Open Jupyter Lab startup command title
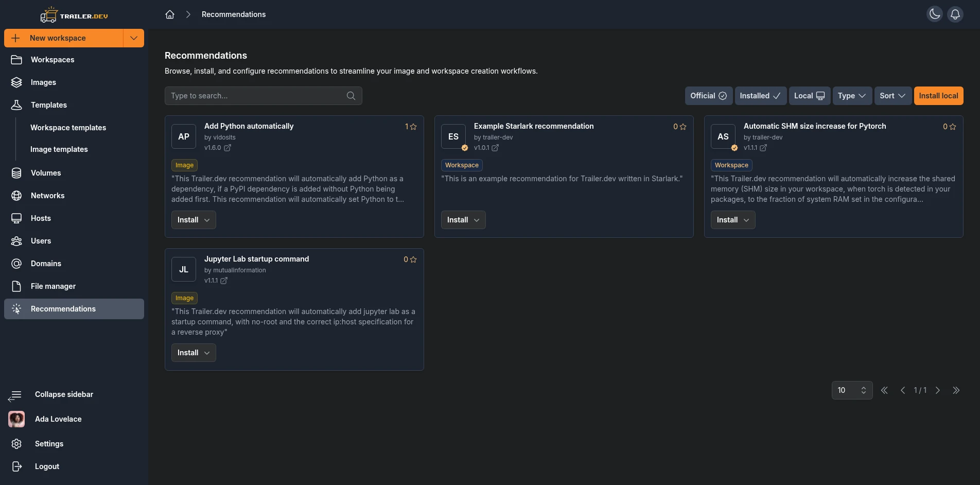This screenshot has width=980, height=485. pos(256,259)
